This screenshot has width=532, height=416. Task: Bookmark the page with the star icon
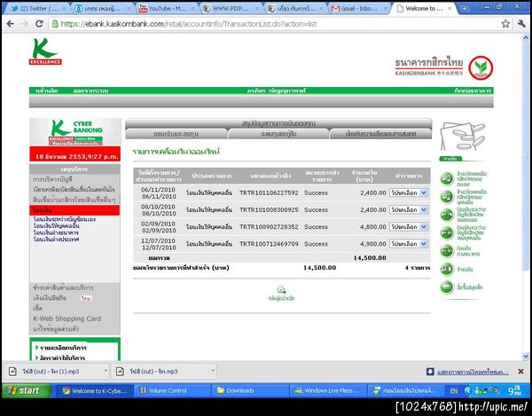(505, 24)
